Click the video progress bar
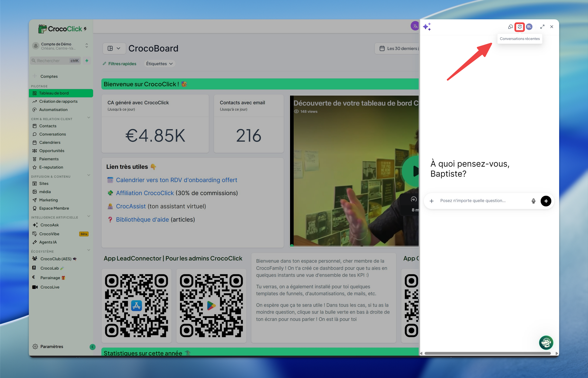This screenshot has height=378, width=588. 354,245
